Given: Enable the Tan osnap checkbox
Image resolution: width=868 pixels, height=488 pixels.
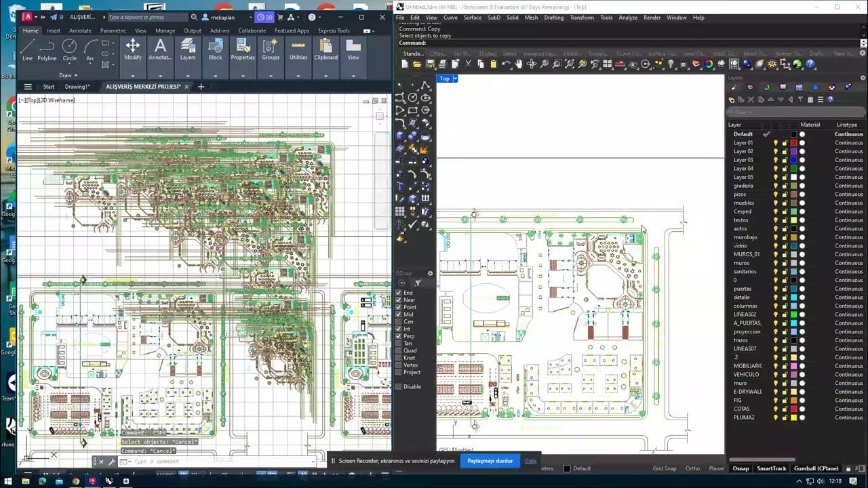Looking at the screenshot, I should 399,344.
